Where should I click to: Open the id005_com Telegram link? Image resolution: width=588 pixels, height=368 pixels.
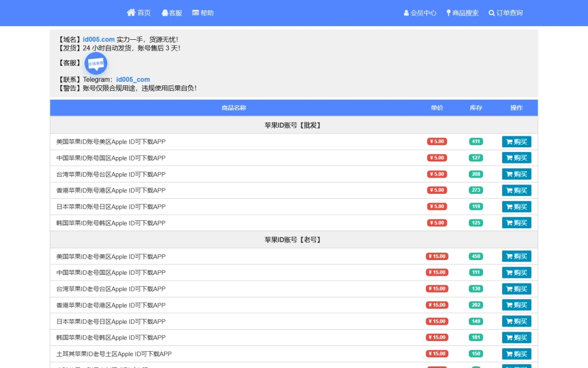click(x=133, y=79)
